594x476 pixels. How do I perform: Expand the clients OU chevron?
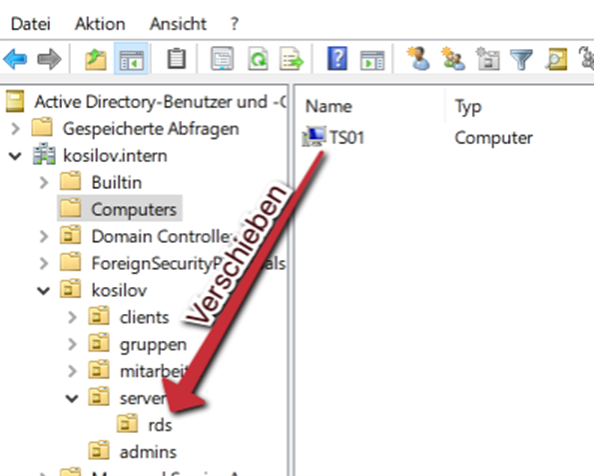(x=72, y=317)
